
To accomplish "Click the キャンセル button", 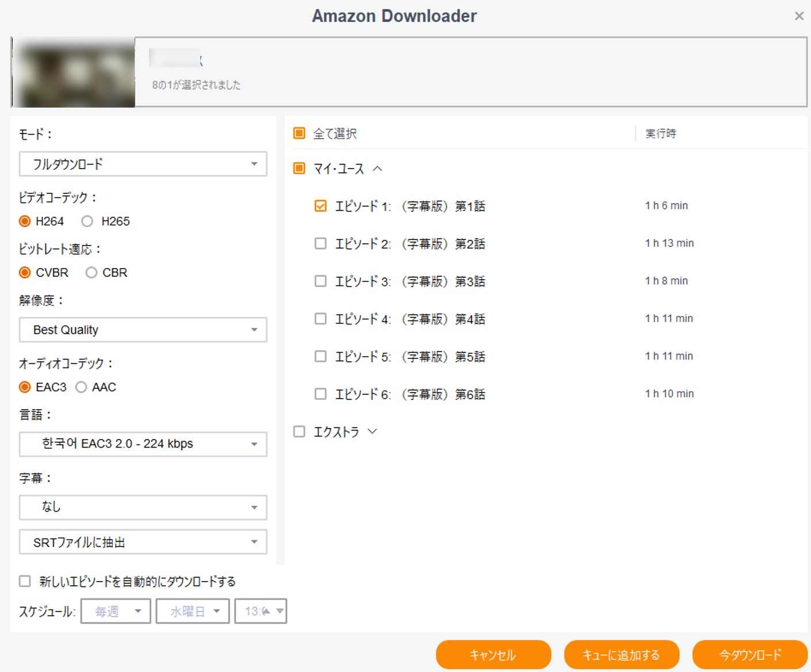I will coord(493,655).
